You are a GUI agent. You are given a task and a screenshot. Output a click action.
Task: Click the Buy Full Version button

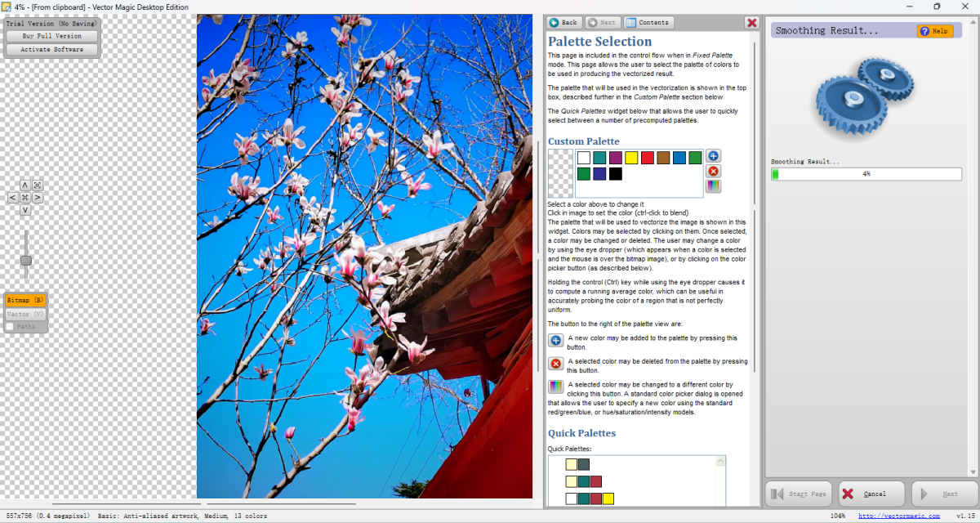click(51, 36)
